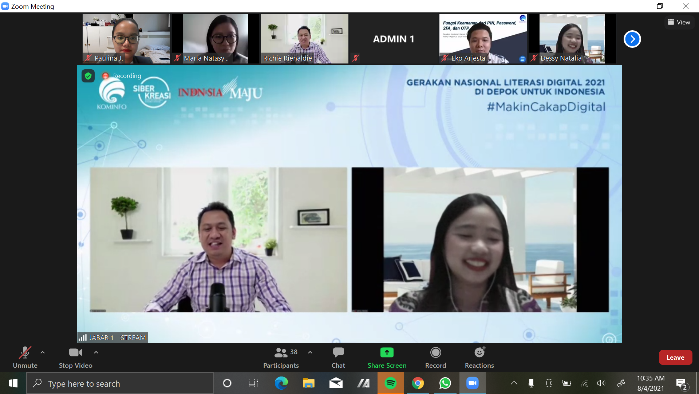The width and height of the screenshot is (699, 394).
Task: Open audio options arrow beside Unmute
Action: [x=42, y=352]
